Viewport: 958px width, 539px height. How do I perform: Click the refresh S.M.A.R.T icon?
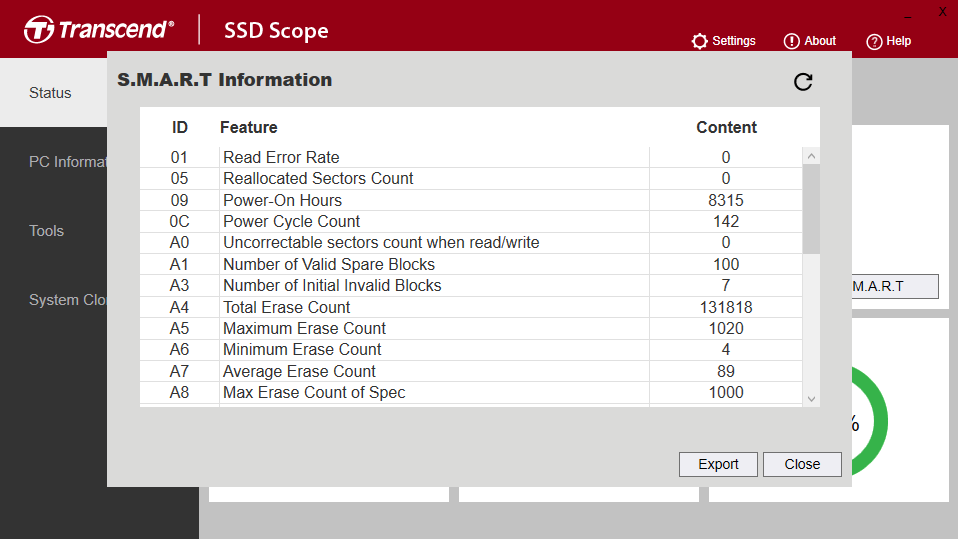(x=803, y=82)
